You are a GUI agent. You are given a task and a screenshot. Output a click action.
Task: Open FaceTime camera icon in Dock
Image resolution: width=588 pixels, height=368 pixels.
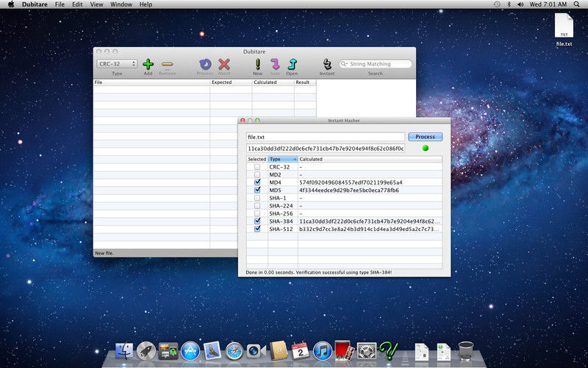[256, 351]
